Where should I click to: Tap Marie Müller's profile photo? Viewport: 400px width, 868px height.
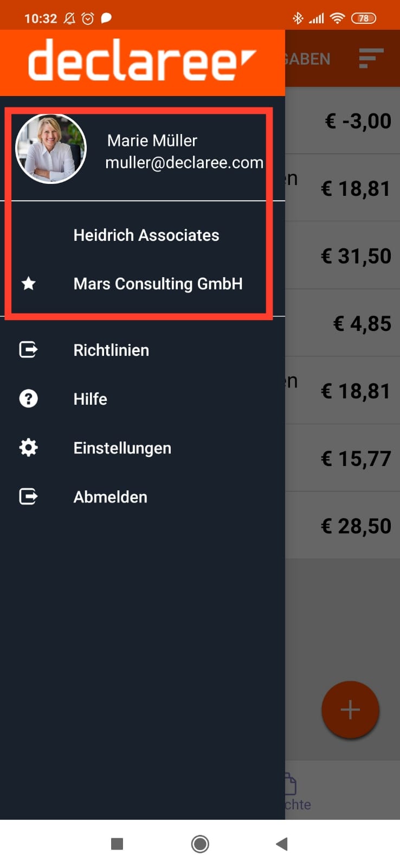point(51,149)
